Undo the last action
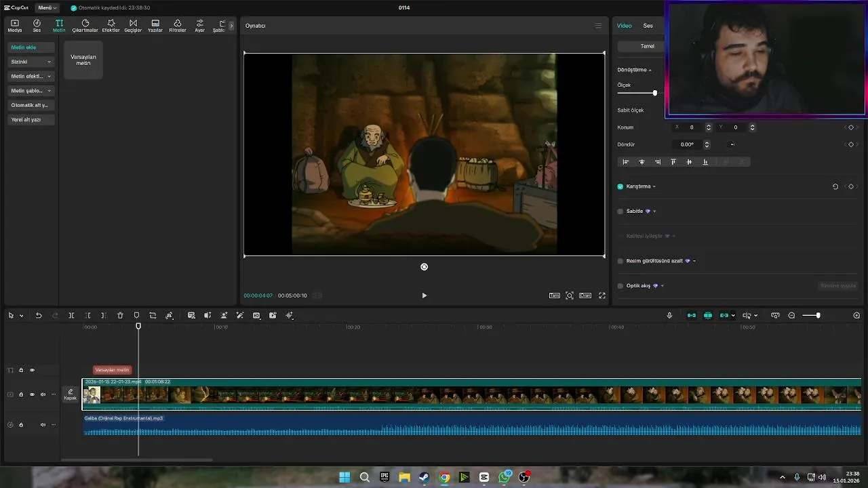 click(39, 315)
